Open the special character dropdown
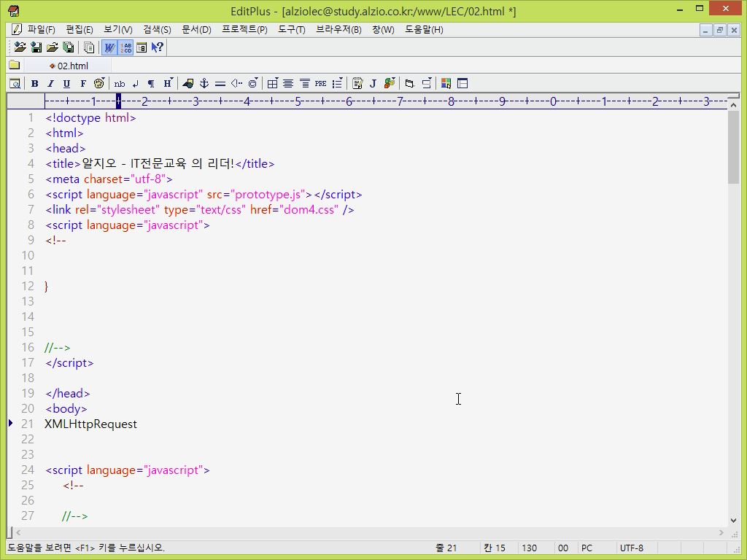Image resolution: width=747 pixels, height=560 pixels. point(253,83)
